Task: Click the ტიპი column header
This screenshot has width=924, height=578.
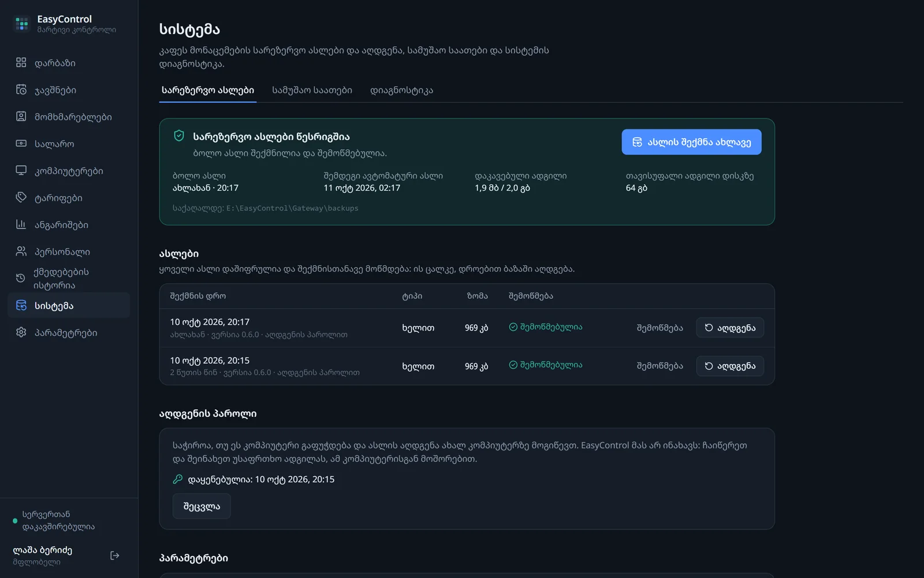Action: 412,296
